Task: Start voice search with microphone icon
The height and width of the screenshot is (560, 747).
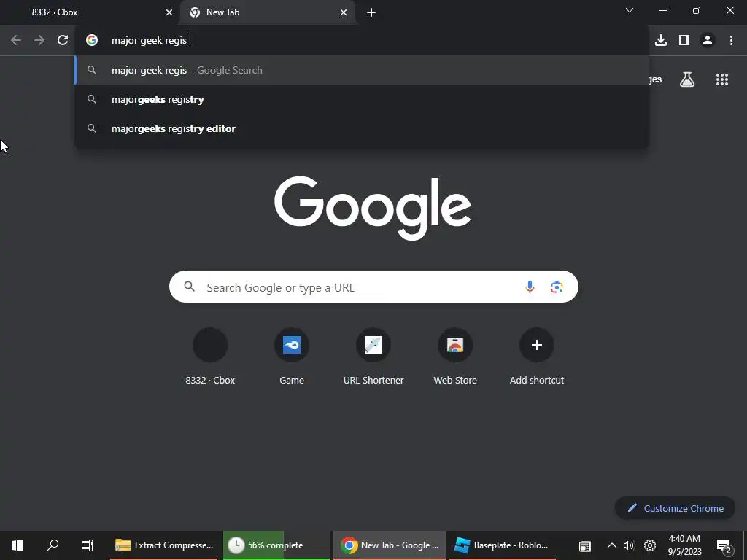Action: pos(530,287)
